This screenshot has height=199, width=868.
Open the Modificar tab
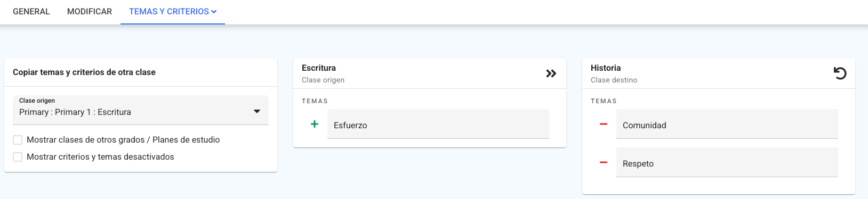[90, 12]
